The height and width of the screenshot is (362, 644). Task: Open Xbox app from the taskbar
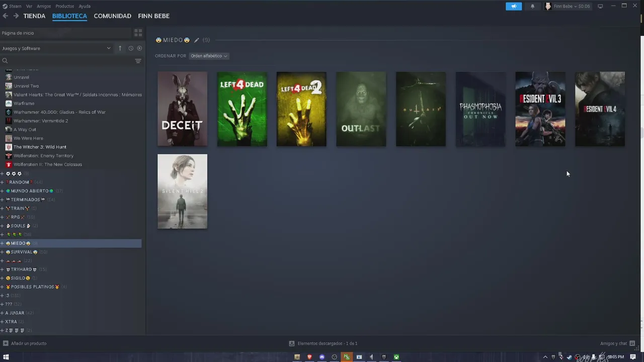tap(396, 357)
